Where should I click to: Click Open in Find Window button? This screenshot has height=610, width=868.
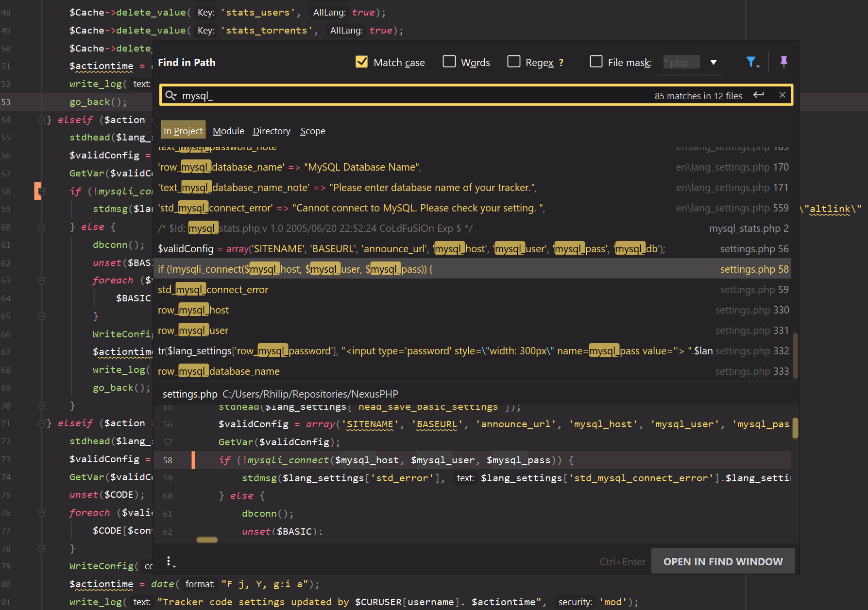(723, 561)
